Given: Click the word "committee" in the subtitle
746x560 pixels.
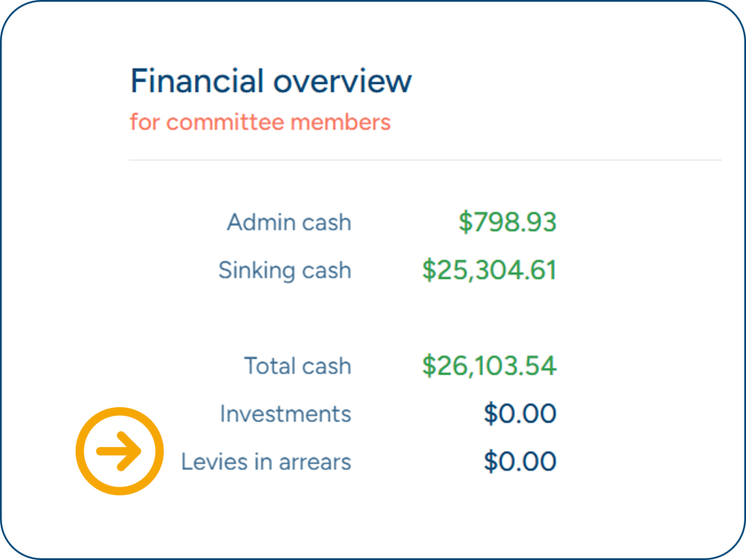Looking at the screenshot, I should 225,122.
